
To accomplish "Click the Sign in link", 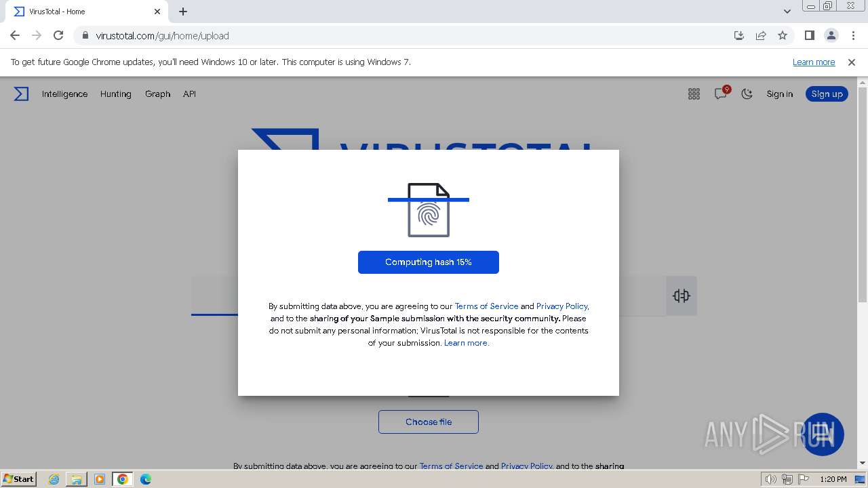I will coord(780,94).
